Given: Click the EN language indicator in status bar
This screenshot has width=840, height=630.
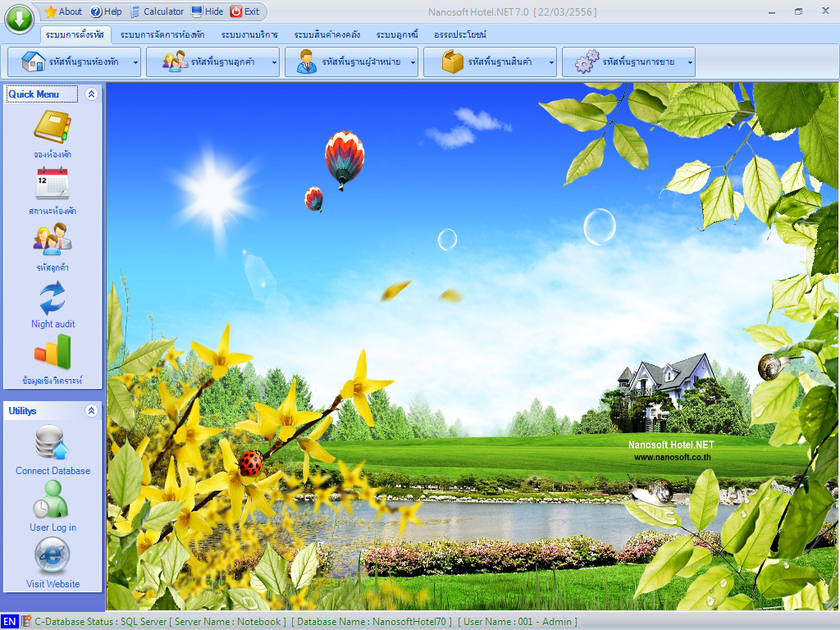Looking at the screenshot, I should 9,622.
